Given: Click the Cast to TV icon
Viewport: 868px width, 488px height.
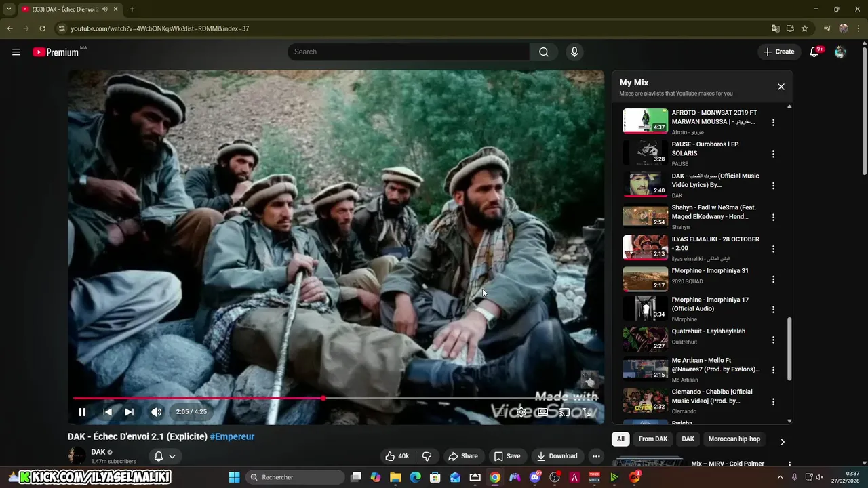Looking at the screenshot, I should (x=564, y=412).
